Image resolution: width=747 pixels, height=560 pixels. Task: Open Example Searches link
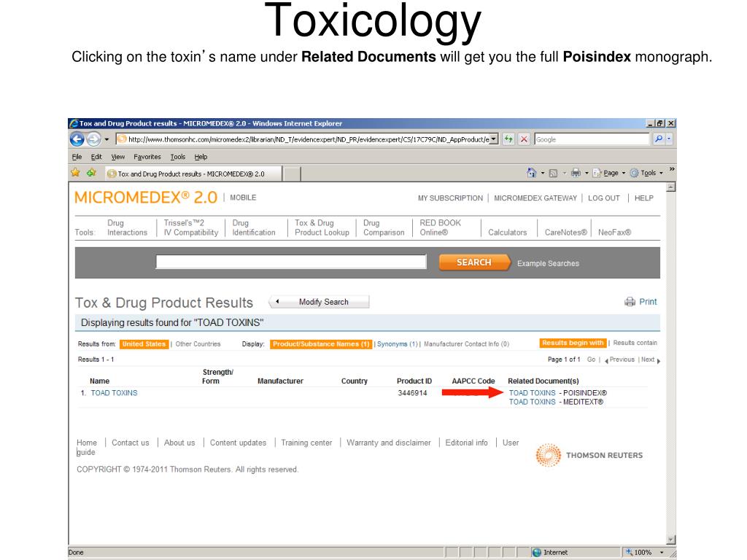click(x=548, y=263)
